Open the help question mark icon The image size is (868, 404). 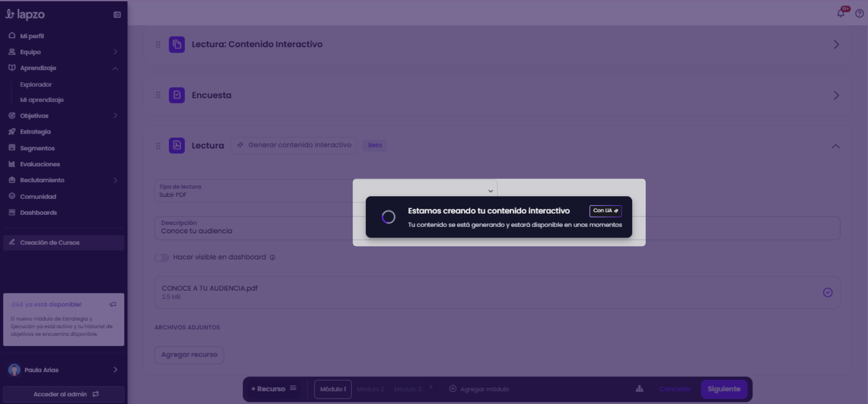tap(859, 14)
